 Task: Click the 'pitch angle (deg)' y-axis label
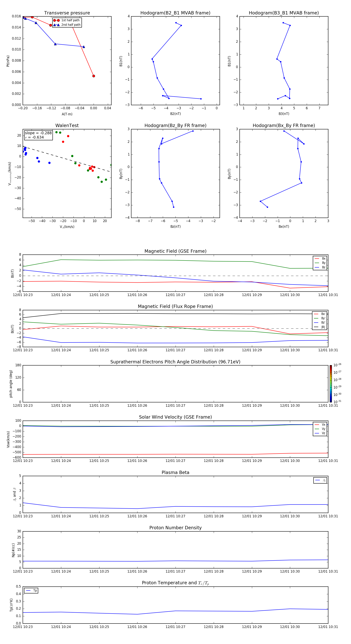(x=11, y=384)
